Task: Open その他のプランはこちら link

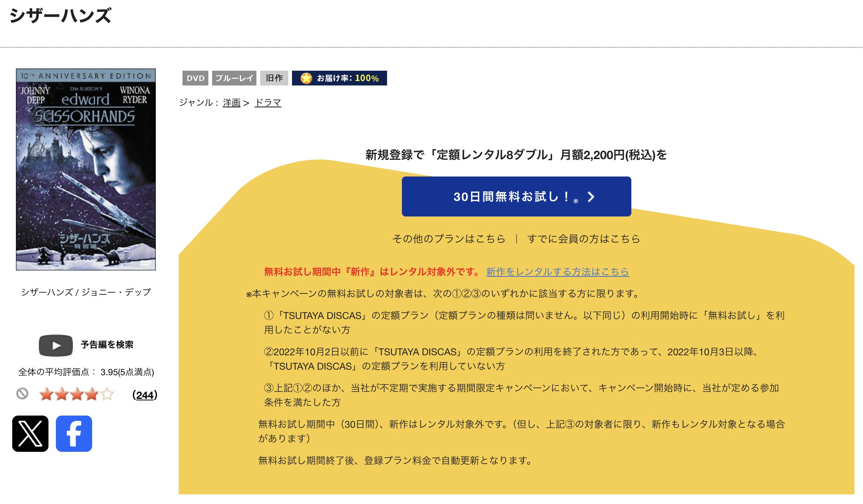Action: click(449, 239)
